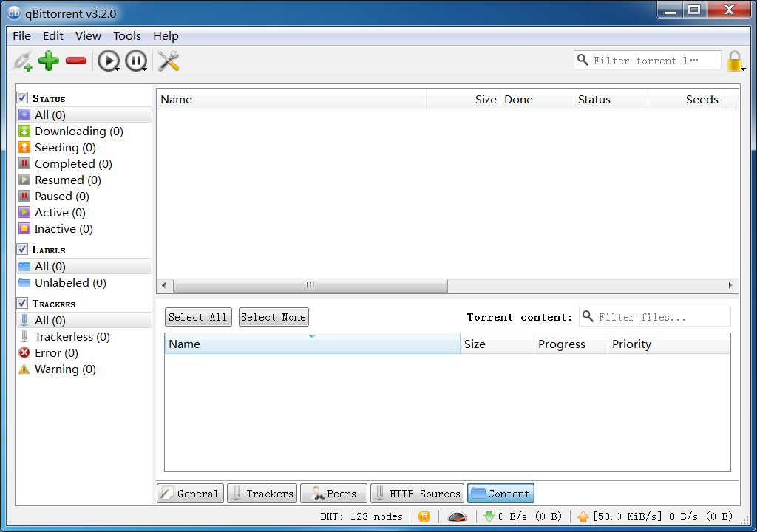This screenshot has height=532, width=757.
Task: Open options via wrench and screwdriver icon
Action: tap(169, 61)
